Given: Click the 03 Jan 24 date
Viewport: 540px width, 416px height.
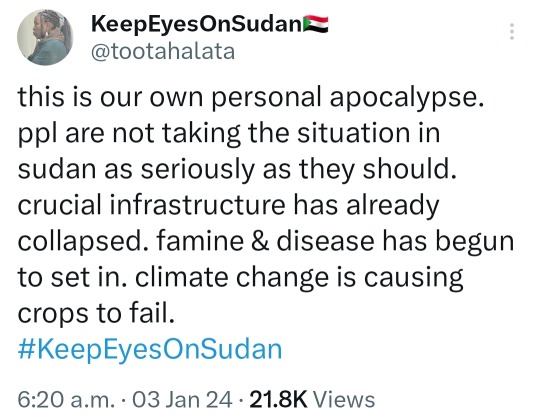Looking at the screenshot, I should tap(183, 400).
